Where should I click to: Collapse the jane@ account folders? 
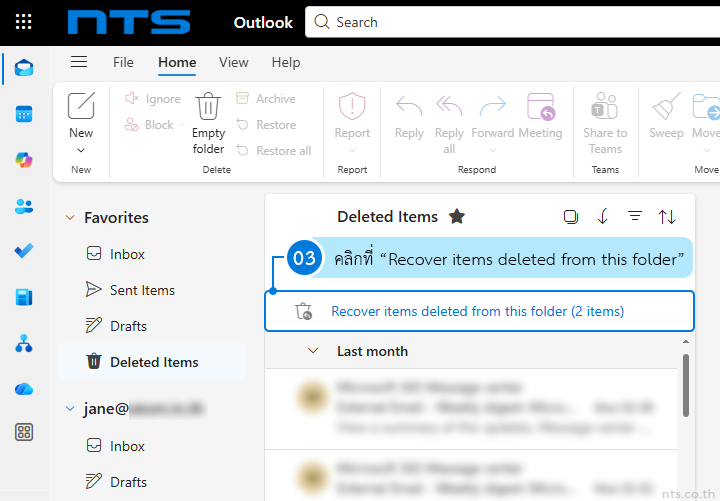(x=70, y=408)
